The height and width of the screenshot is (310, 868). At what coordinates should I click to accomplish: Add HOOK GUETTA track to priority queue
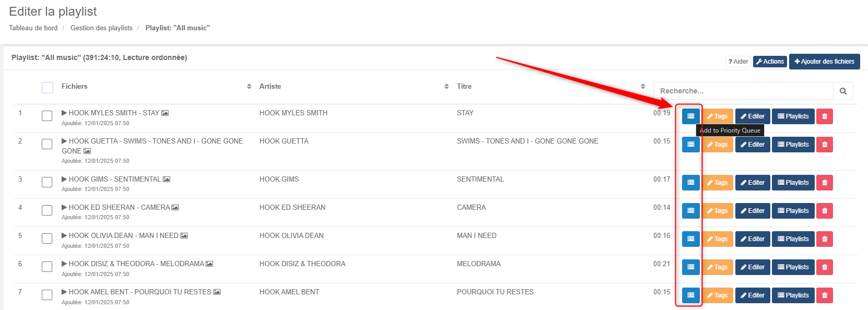[690, 145]
